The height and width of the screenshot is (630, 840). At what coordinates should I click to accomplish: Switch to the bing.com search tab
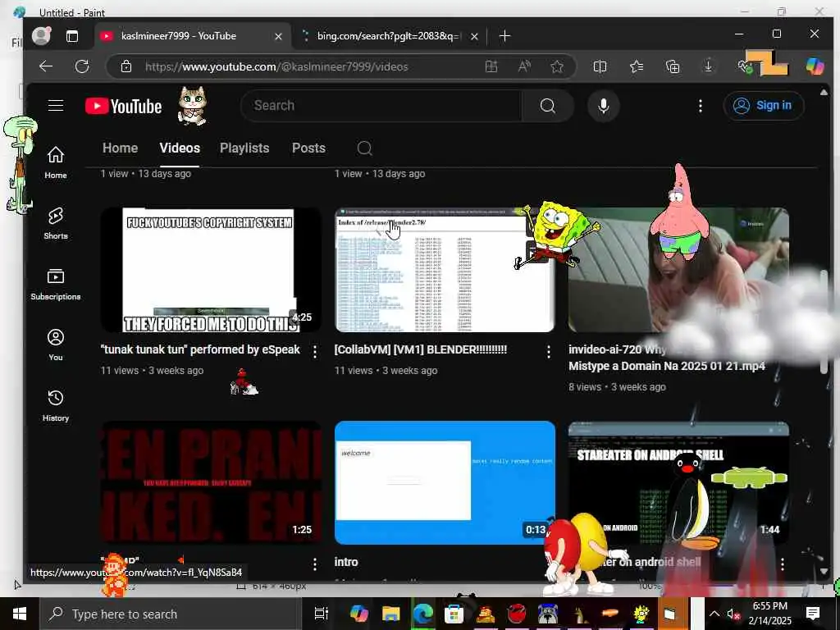click(381, 36)
